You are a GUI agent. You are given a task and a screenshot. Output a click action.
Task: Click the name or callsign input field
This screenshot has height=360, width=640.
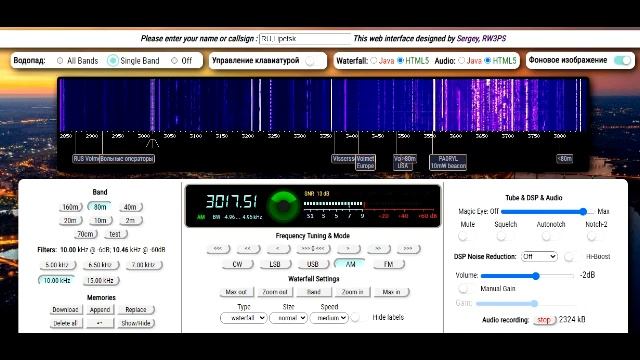click(x=305, y=39)
